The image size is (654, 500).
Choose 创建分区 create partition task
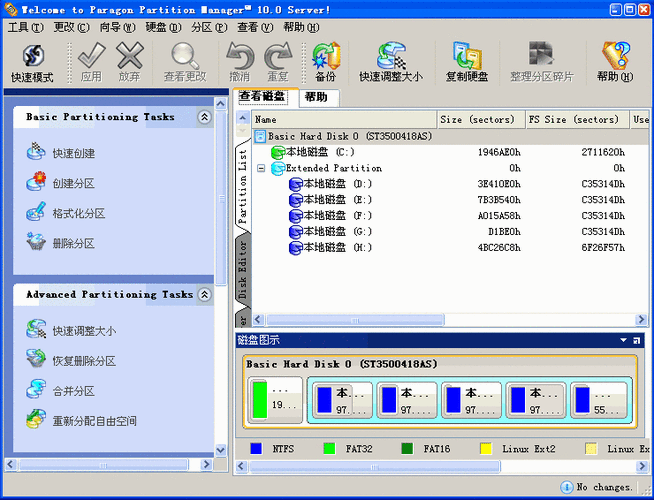point(61,183)
